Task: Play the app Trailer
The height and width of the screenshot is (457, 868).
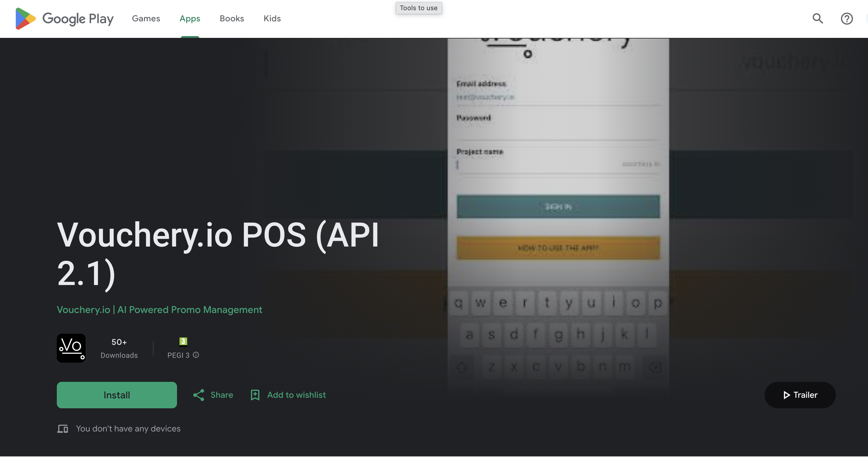Action: click(x=800, y=395)
